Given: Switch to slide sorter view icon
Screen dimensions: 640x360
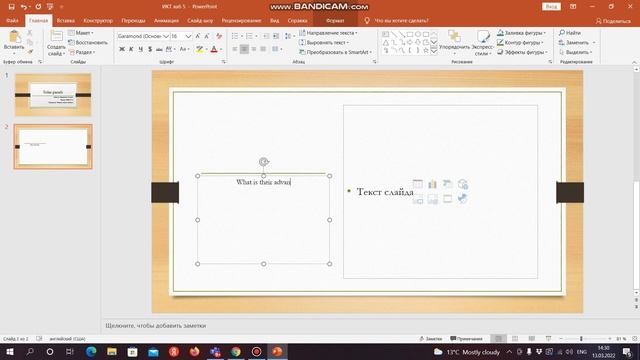Looking at the screenshot, I should pyautogui.click(x=515, y=339).
